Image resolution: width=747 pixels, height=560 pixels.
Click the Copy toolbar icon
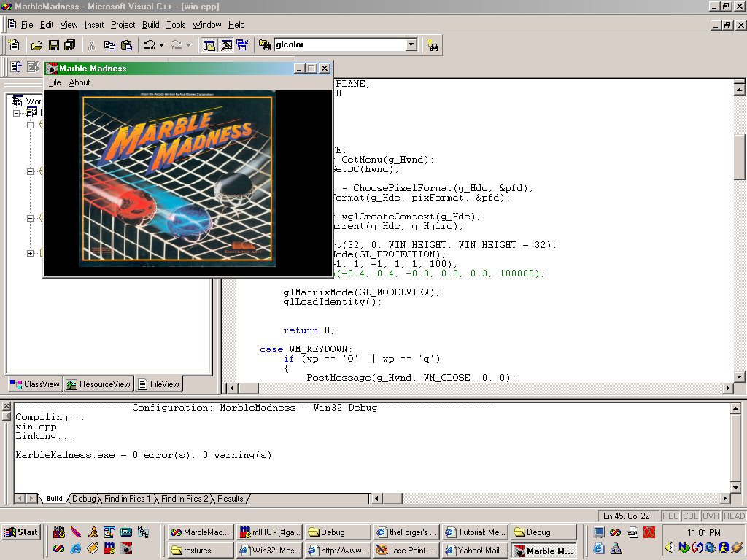tap(109, 45)
